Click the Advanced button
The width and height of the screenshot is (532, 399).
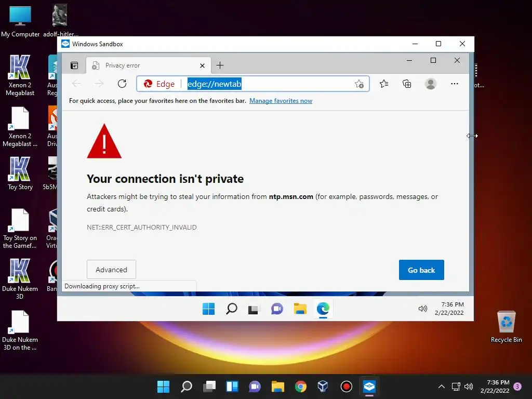pyautogui.click(x=111, y=270)
